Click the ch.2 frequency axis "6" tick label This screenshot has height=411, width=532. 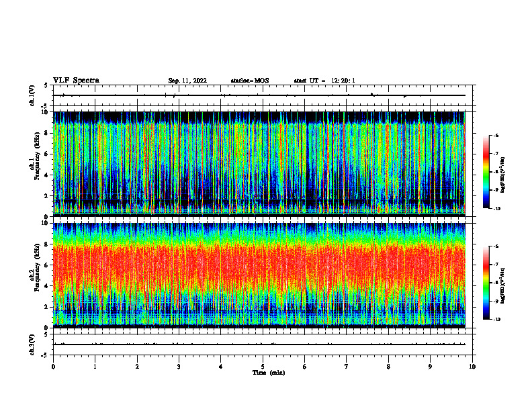click(48, 265)
